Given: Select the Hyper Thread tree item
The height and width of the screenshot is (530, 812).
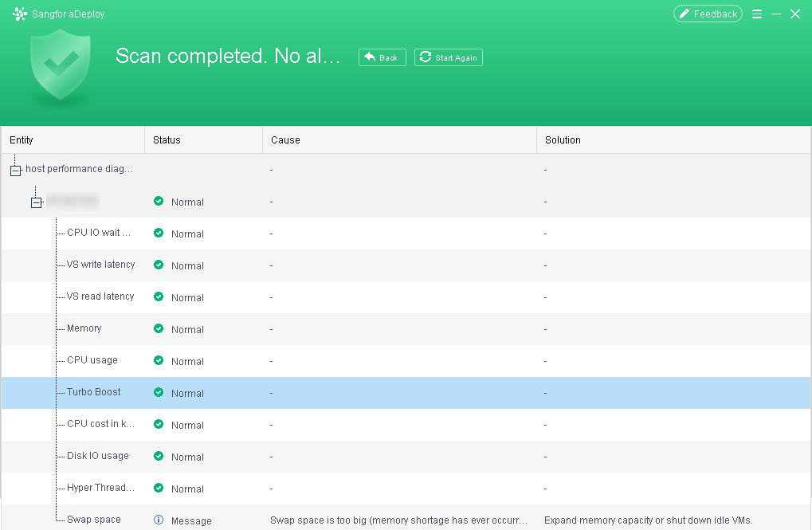Looking at the screenshot, I should pyautogui.click(x=100, y=488).
